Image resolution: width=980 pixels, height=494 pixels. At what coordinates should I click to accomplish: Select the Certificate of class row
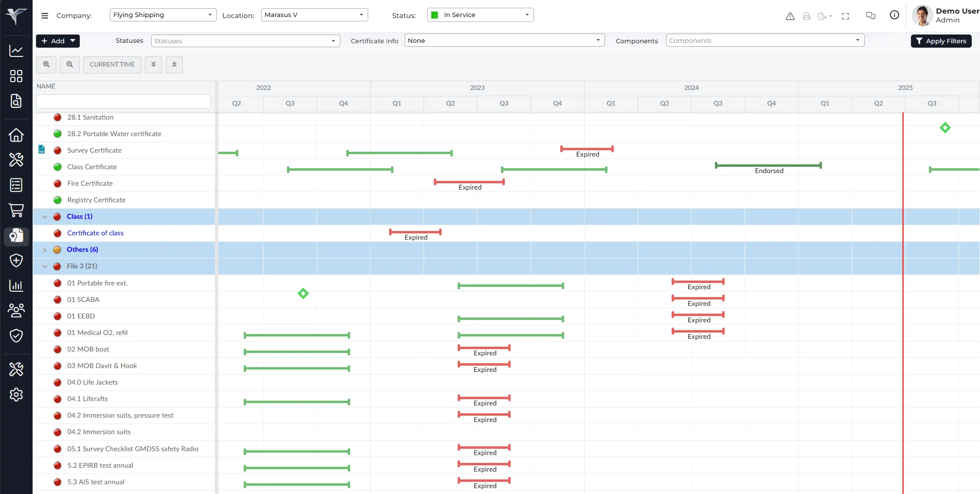(95, 233)
